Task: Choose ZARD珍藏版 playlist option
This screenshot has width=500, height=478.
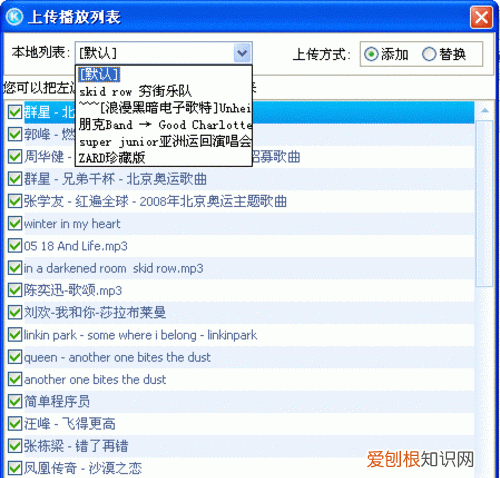Action: click(163, 158)
